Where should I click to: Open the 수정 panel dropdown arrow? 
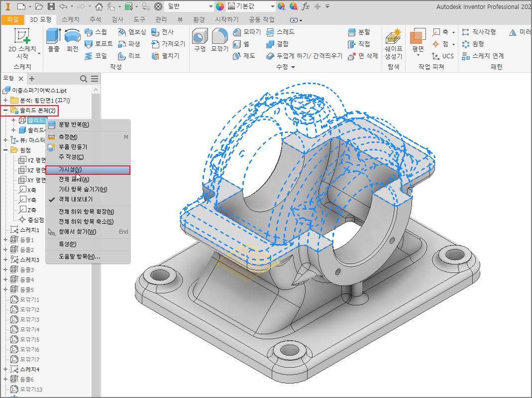pyautogui.click(x=293, y=67)
